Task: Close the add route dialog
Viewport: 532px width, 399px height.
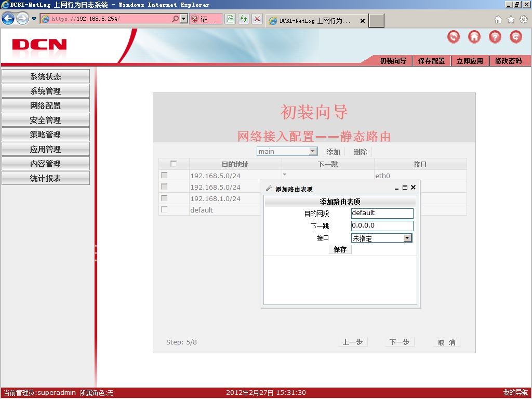Action: pyautogui.click(x=413, y=187)
